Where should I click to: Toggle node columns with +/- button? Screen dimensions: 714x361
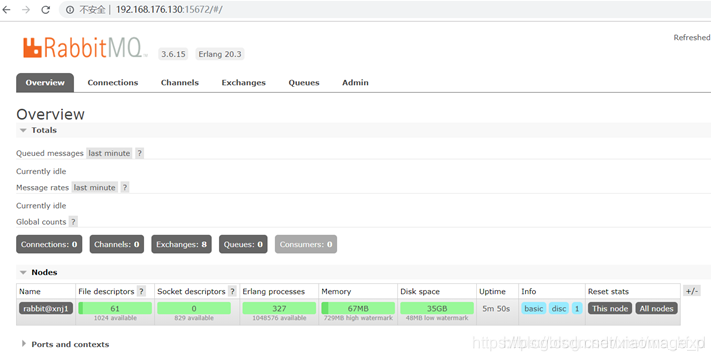(x=692, y=291)
